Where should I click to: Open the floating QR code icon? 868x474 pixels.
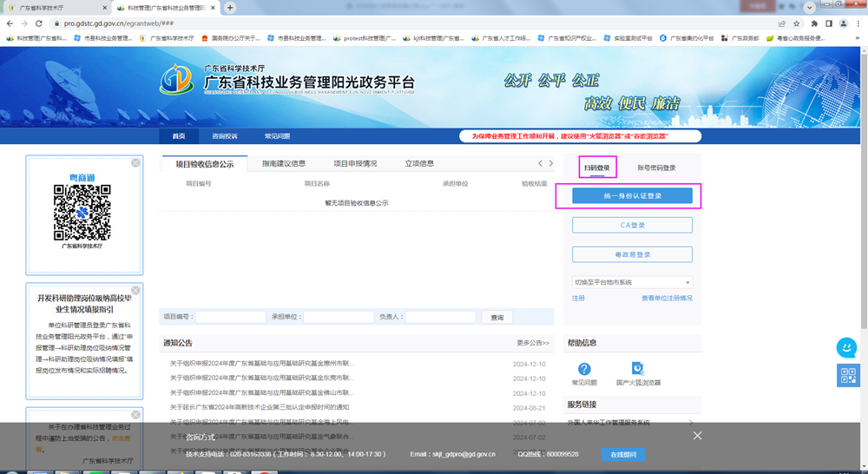848,375
